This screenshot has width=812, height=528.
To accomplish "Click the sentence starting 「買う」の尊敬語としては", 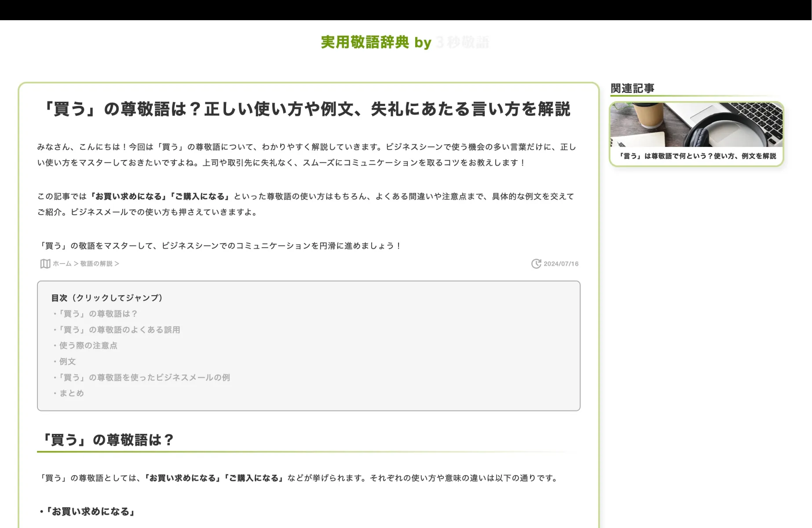I will (x=299, y=478).
